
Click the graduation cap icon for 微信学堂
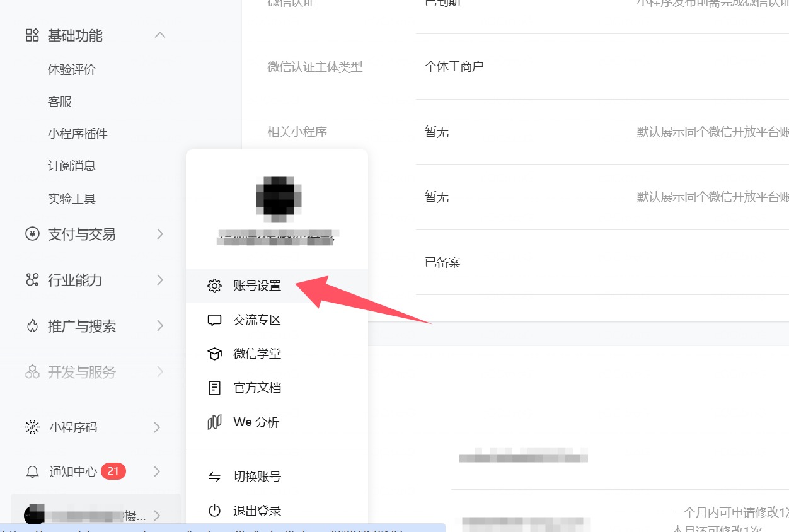click(x=215, y=354)
